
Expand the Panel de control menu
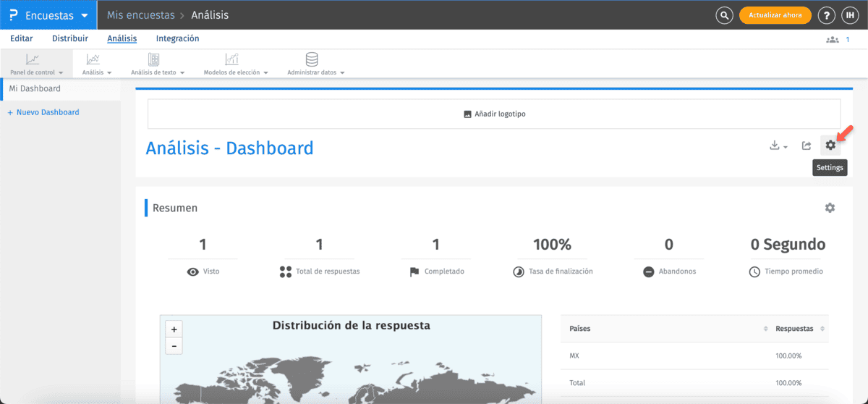(36, 64)
